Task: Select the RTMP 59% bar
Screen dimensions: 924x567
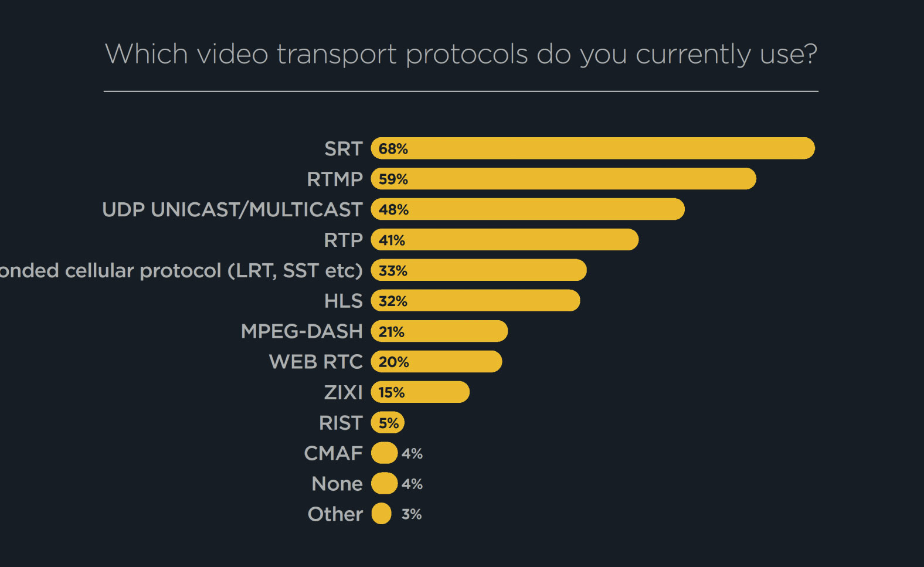Action: tap(563, 179)
